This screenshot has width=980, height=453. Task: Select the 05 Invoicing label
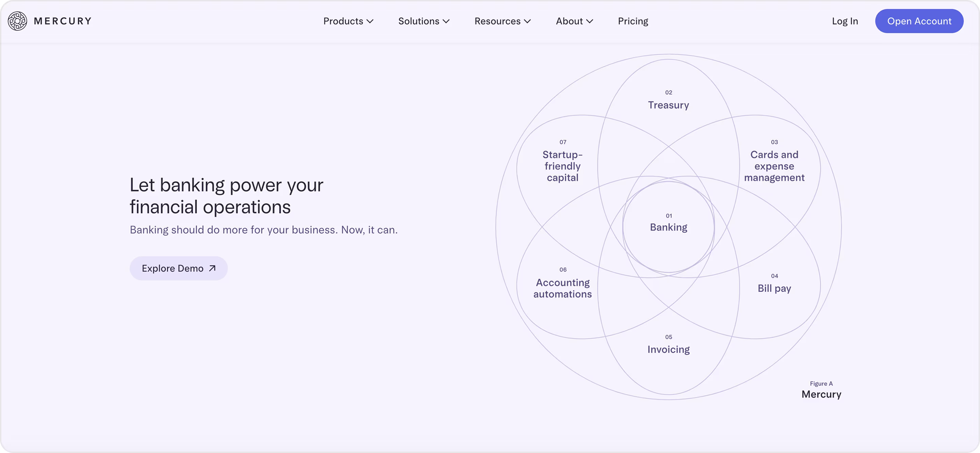point(668,345)
